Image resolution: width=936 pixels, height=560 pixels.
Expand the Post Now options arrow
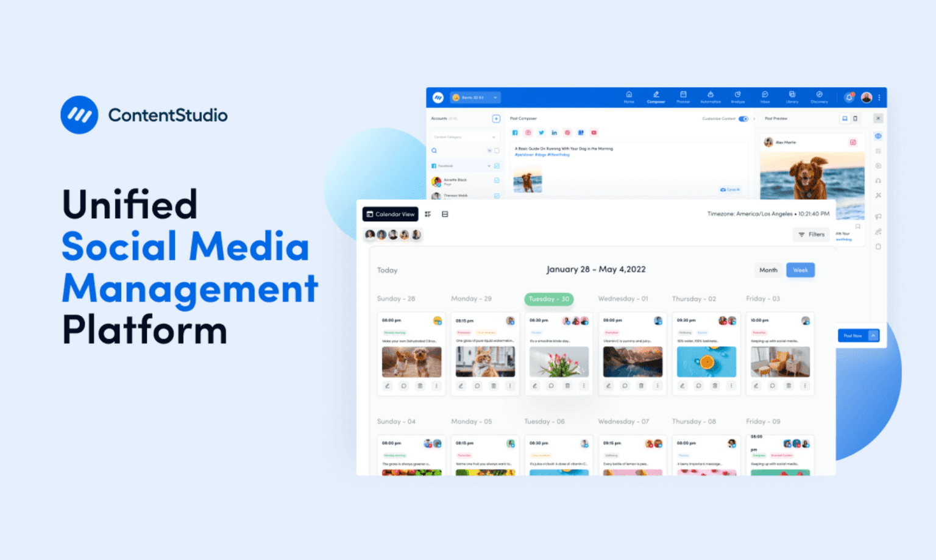pos(873,336)
